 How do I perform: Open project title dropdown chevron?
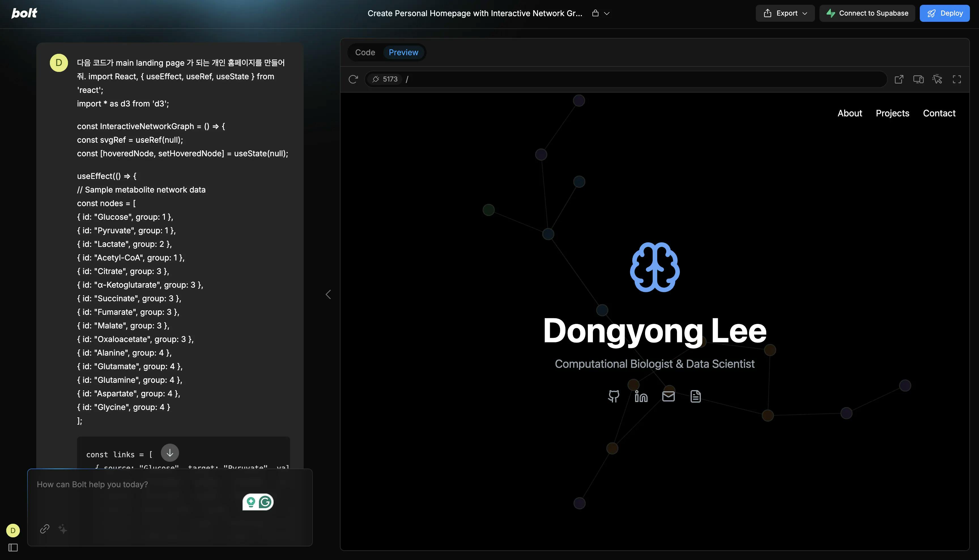pos(607,14)
